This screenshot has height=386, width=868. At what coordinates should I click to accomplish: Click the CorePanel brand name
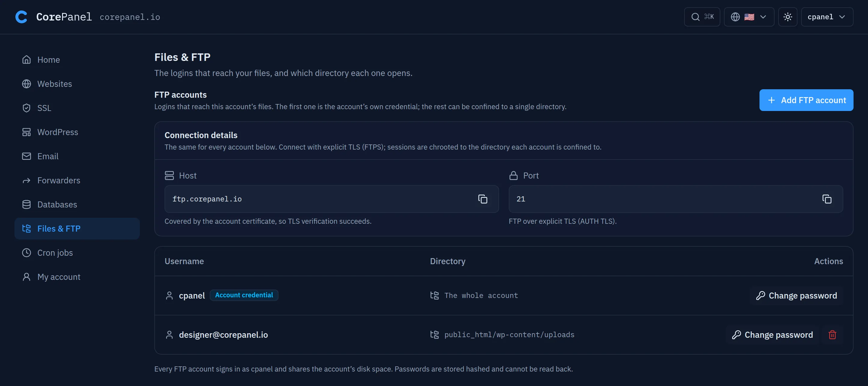(64, 17)
